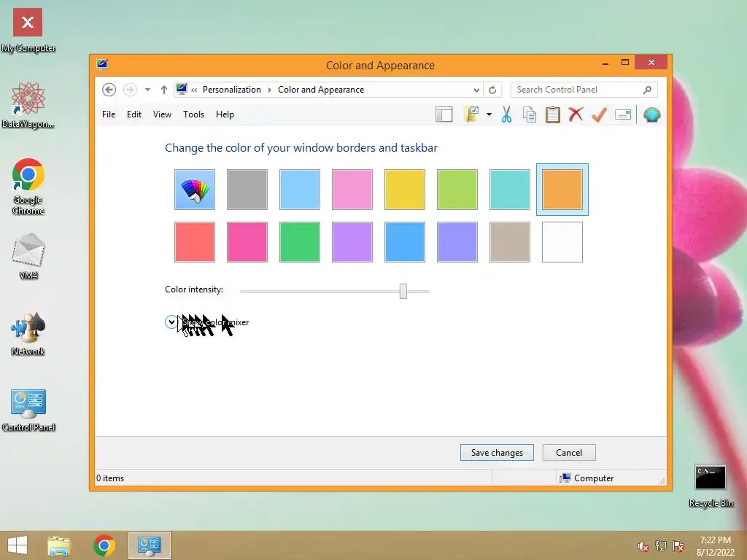Screen dimensions: 747x560
Task: Select the hot pink swatch in bottom row
Action: click(x=247, y=242)
